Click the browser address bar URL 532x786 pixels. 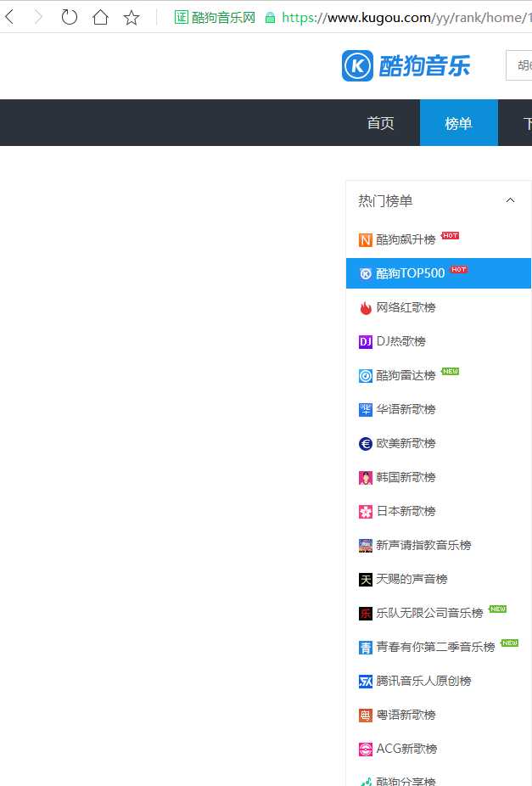tap(406, 18)
